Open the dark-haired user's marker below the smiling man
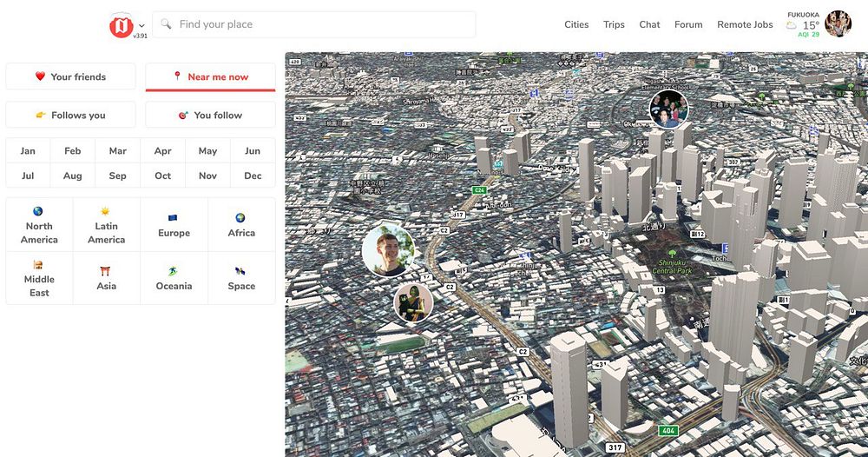 point(413,303)
